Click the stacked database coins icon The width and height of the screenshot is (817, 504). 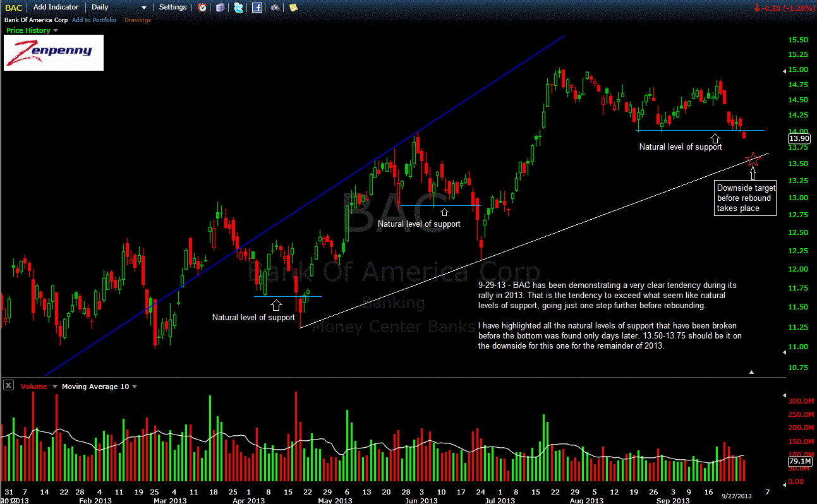220,8
